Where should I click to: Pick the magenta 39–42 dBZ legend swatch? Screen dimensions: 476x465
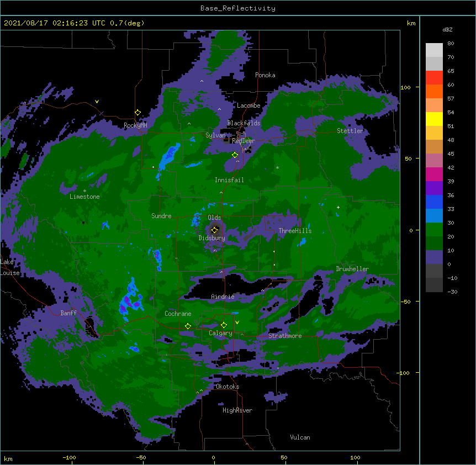point(434,174)
